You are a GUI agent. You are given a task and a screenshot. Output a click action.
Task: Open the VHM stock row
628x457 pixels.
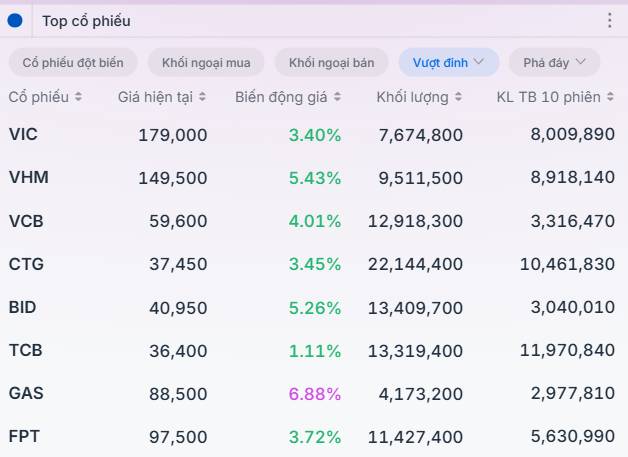[312, 177]
